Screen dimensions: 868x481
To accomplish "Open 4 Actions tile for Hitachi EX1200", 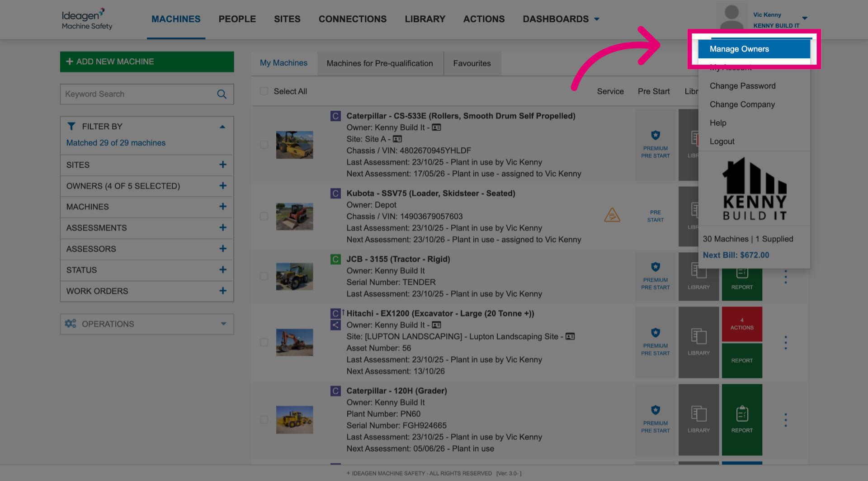I will point(742,324).
